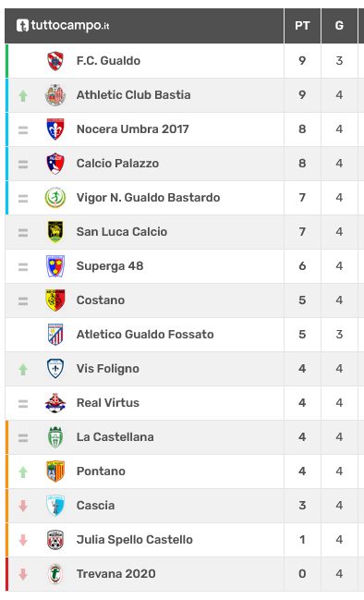
Task: Click the Athletic Club Bastia crest
Action: click(55, 95)
